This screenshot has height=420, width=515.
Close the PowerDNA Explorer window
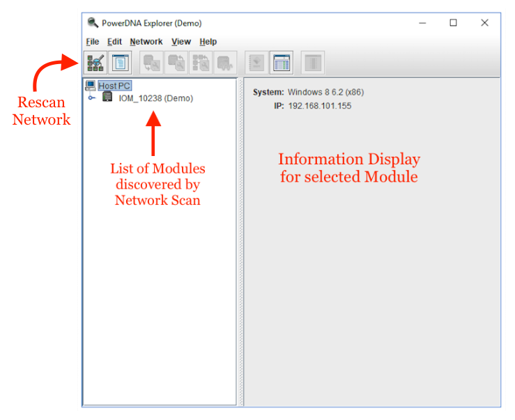[x=484, y=23]
